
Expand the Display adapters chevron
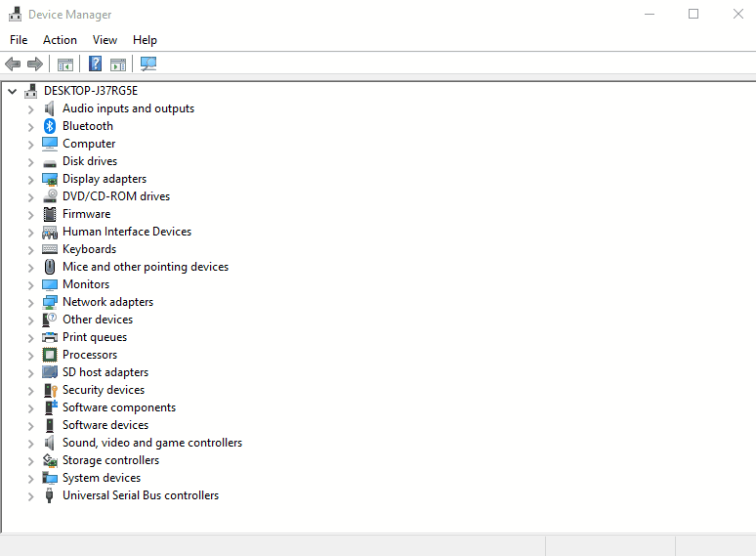point(31,180)
